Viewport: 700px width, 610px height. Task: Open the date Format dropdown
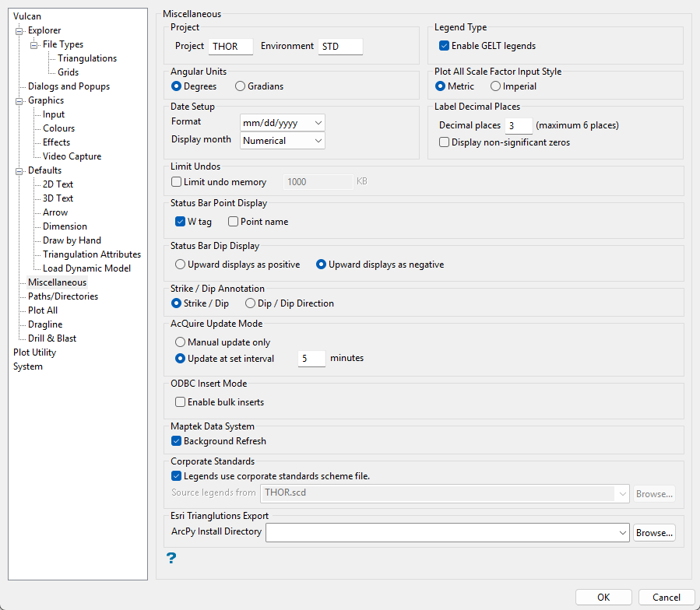[283, 123]
